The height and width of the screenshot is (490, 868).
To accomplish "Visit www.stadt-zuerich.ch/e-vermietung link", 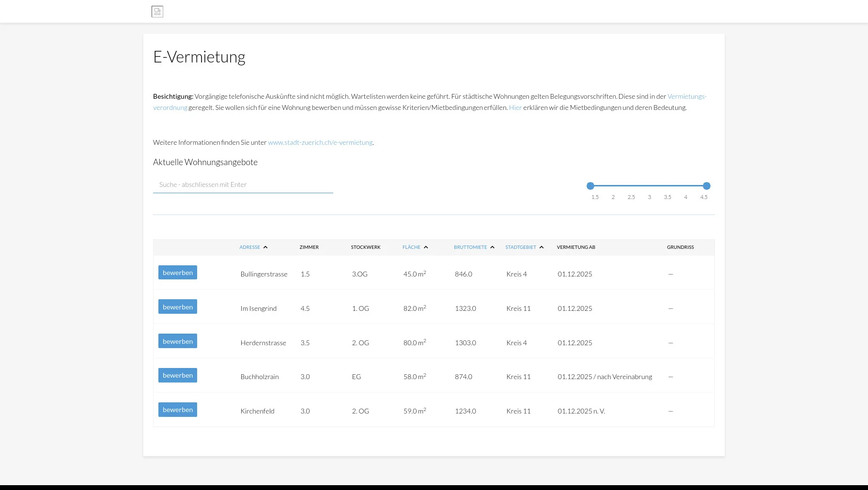I will tap(320, 142).
